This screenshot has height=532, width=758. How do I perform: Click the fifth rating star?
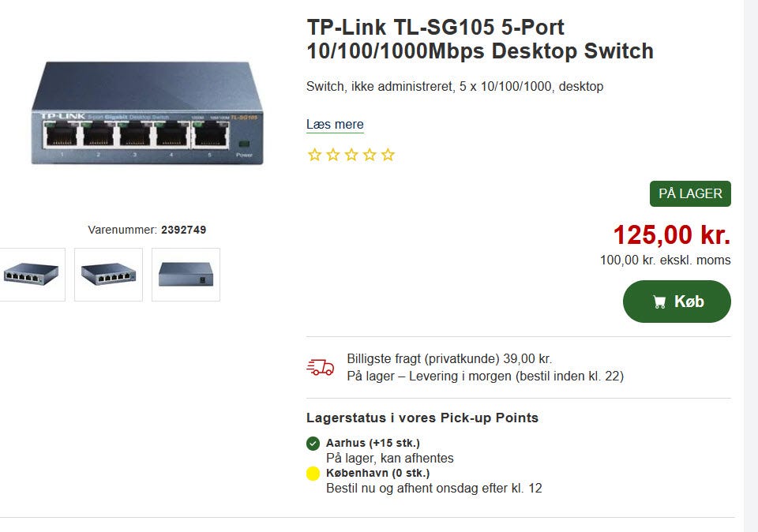387,155
